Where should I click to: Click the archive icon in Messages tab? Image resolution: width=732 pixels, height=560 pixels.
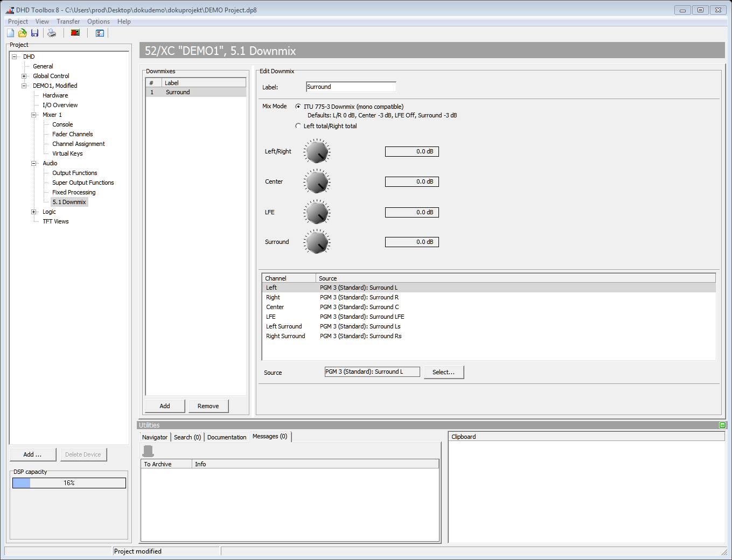point(148,451)
